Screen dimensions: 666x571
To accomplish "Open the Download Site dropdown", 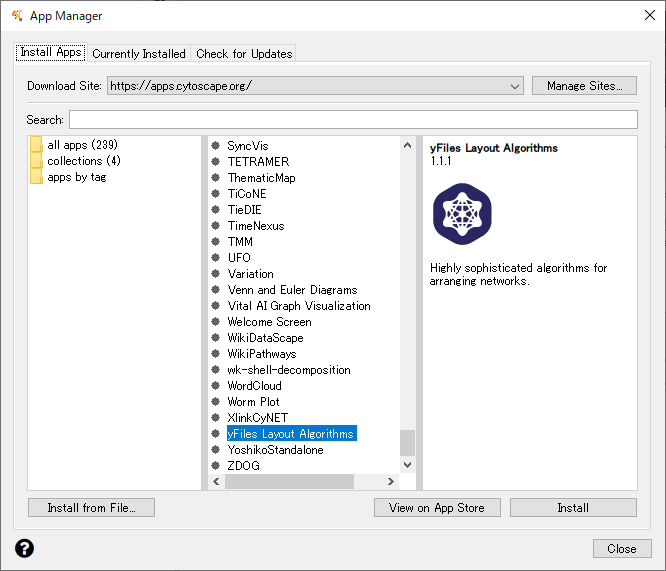I will pos(515,86).
